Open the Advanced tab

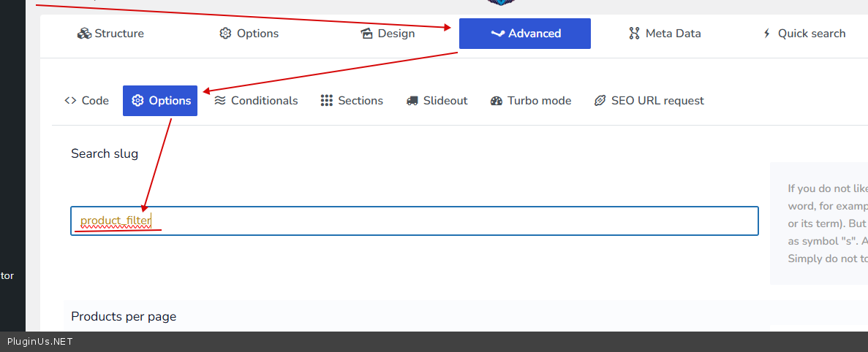click(x=525, y=34)
